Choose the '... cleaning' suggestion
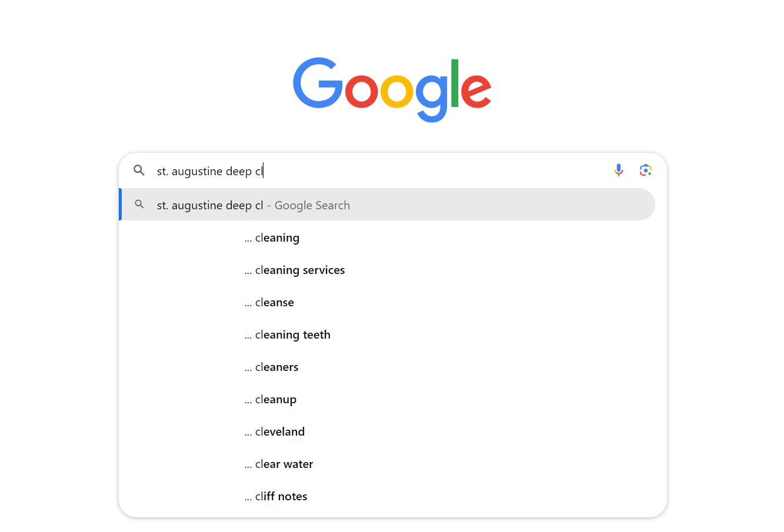The height and width of the screenshot is (532, 784). pos(277,237)
